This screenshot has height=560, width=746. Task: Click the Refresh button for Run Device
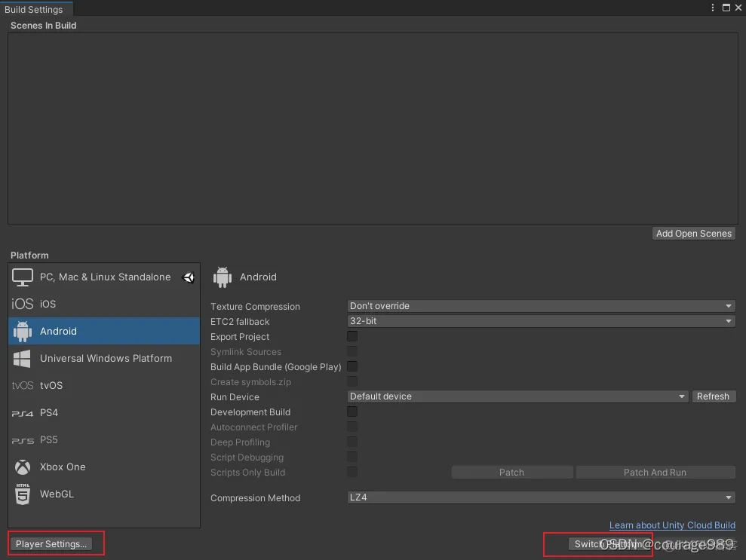pyautogui.click(x=713, y=396)
